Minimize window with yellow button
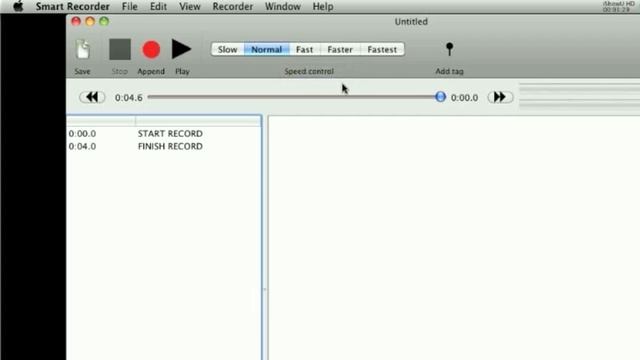This screenshot has height=360, width=640. 90,21
